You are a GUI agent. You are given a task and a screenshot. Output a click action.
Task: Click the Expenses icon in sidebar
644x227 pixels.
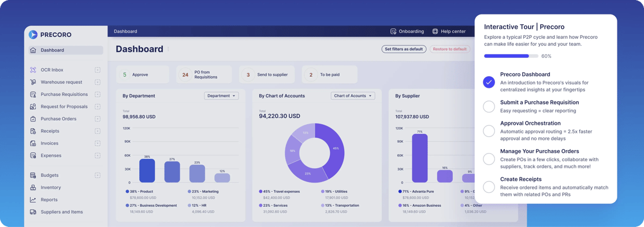tap(33, 155)
